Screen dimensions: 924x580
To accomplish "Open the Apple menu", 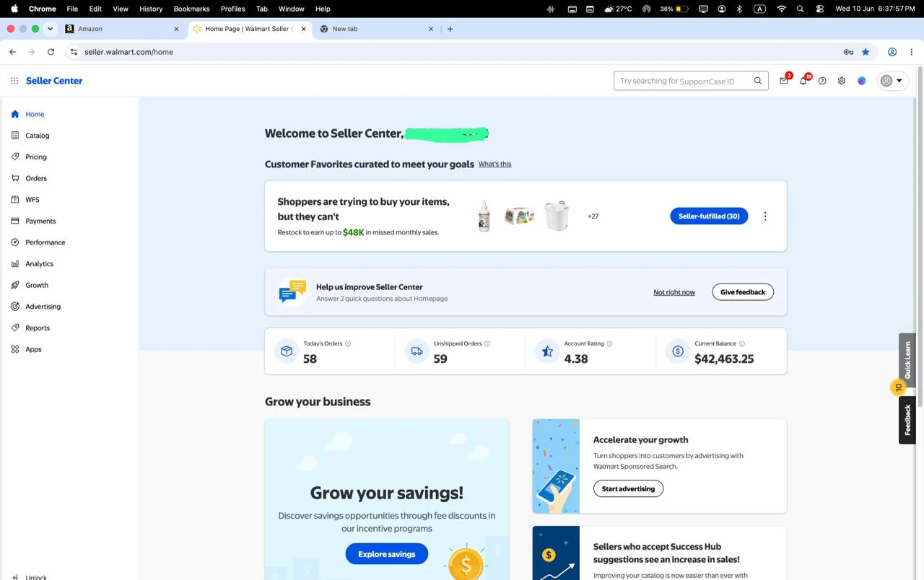I will click(14, 9).
